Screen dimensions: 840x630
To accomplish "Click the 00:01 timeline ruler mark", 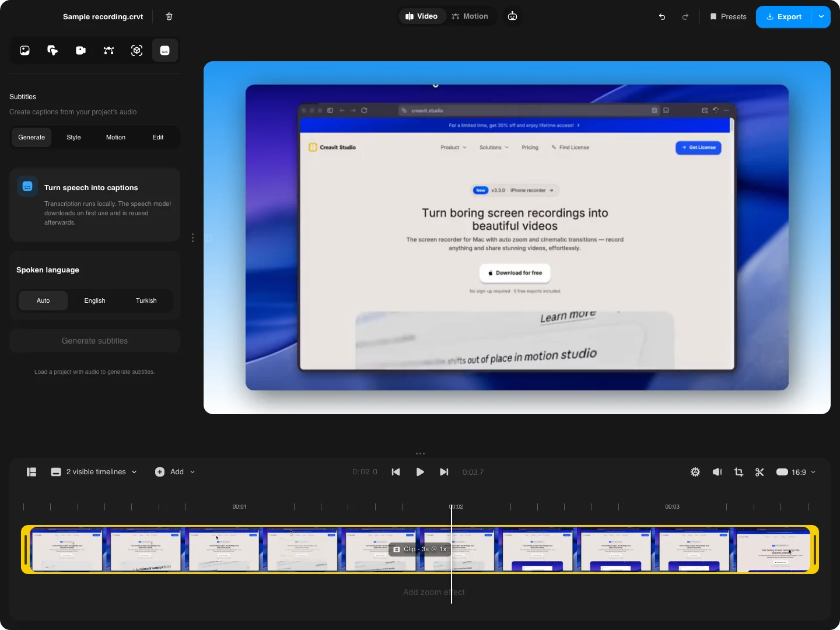I will point(240,506).
